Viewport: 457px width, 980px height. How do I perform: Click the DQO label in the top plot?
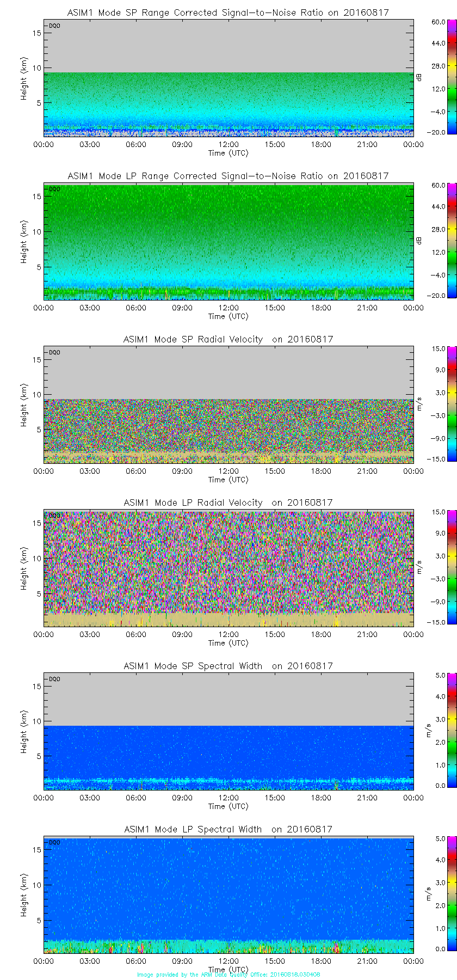pyautogui.click(x=54, y=26)
